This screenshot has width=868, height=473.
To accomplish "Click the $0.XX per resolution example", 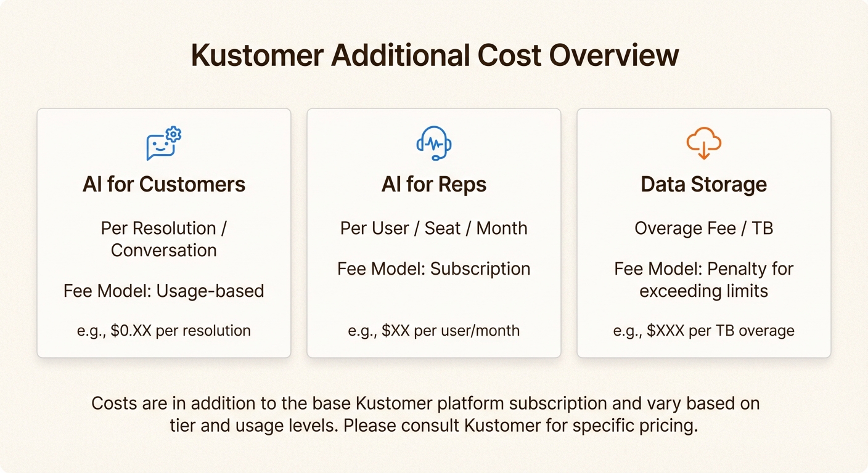I will (x=164, y=331).
